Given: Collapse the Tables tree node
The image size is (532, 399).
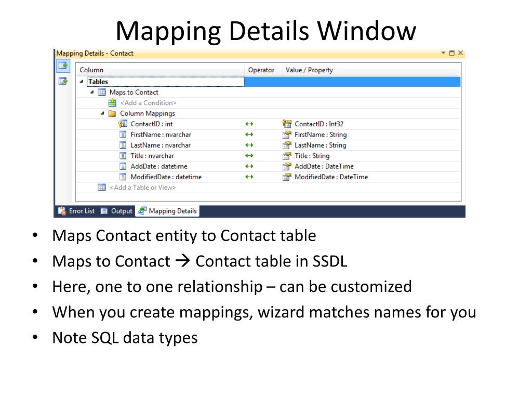Looking at the screenshot, I should pyautogui.click(x=82, y=82).
